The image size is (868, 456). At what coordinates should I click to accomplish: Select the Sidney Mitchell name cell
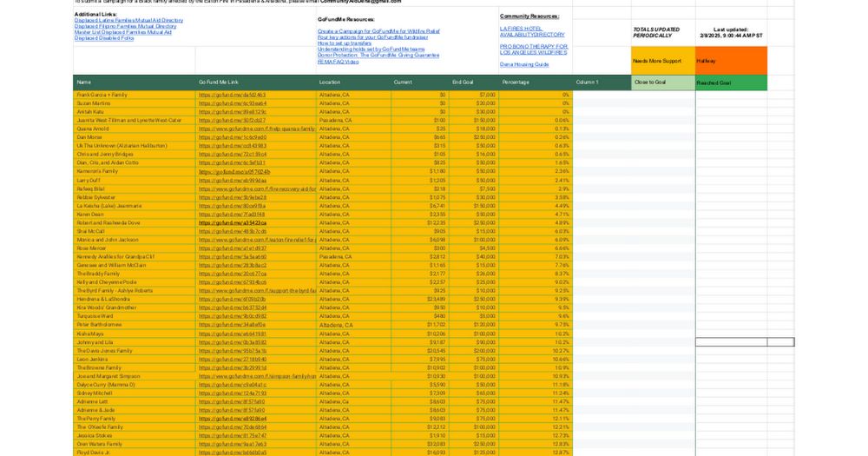[134, 393]
